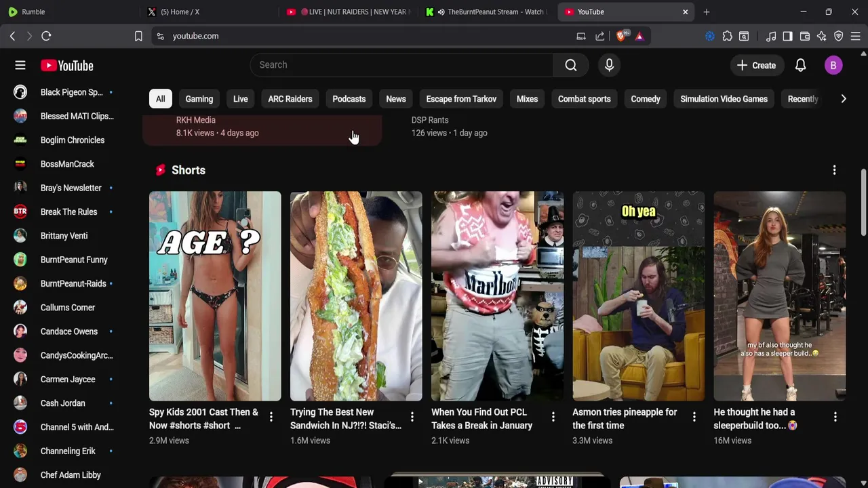This screenshot has height=488, width=868.
Task: Open the account avatar menu
Action: pyautogui.click(x=833, y=65)
